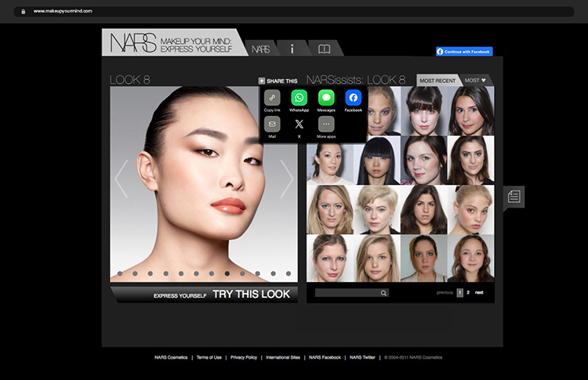Click the notes icon on right edge
Image resolution: width=588 pixels, height=380 pixels.
click(x=514, y=197)
